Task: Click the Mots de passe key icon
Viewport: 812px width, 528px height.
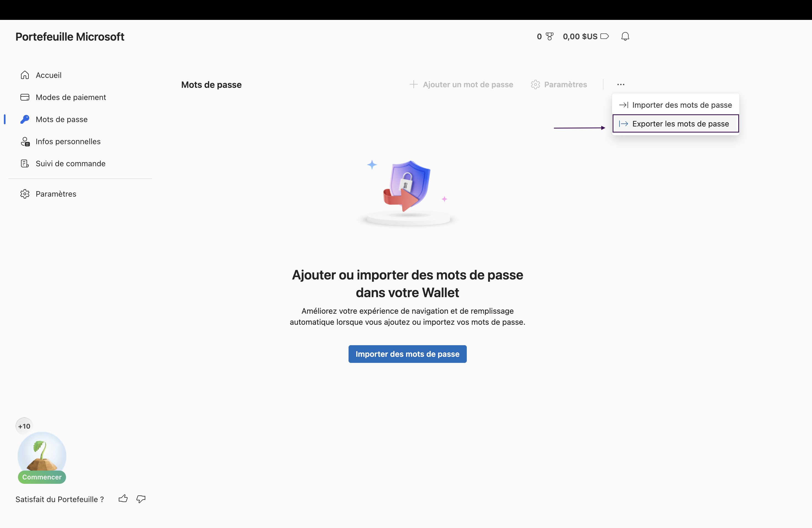Action: [x=25, y=119]
